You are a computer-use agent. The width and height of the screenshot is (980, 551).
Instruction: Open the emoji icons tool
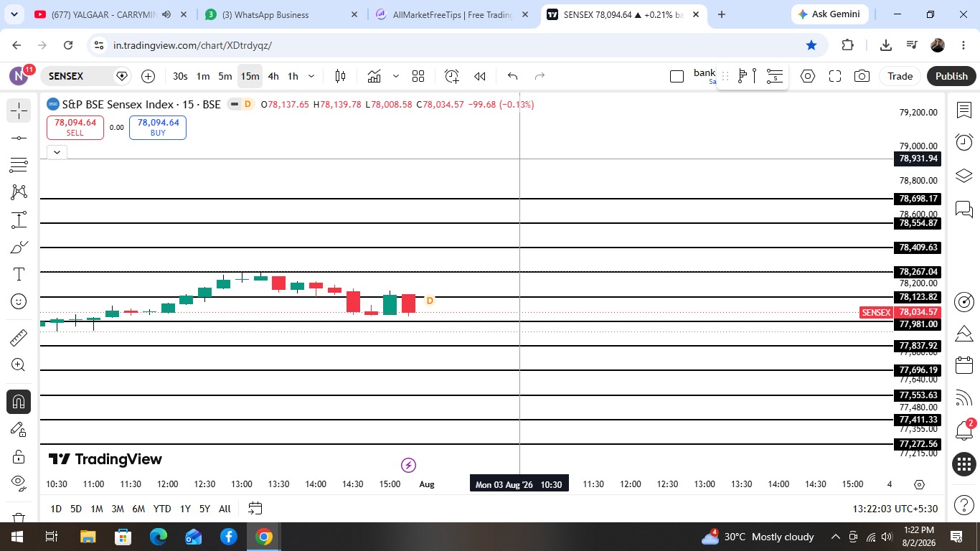coord(19,301)
